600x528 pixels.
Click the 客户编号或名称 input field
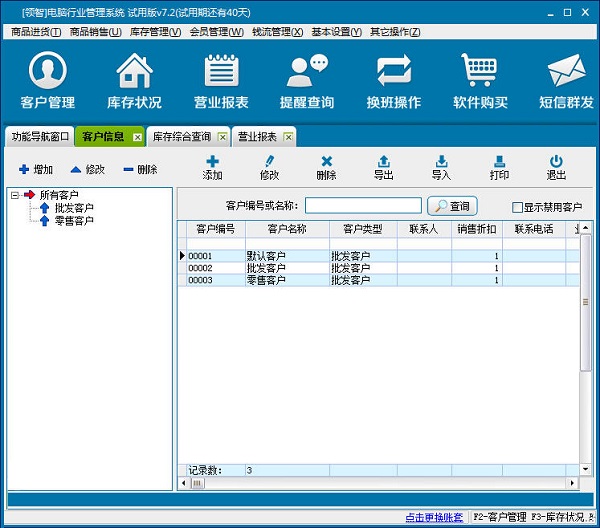(x=363, y=206)
